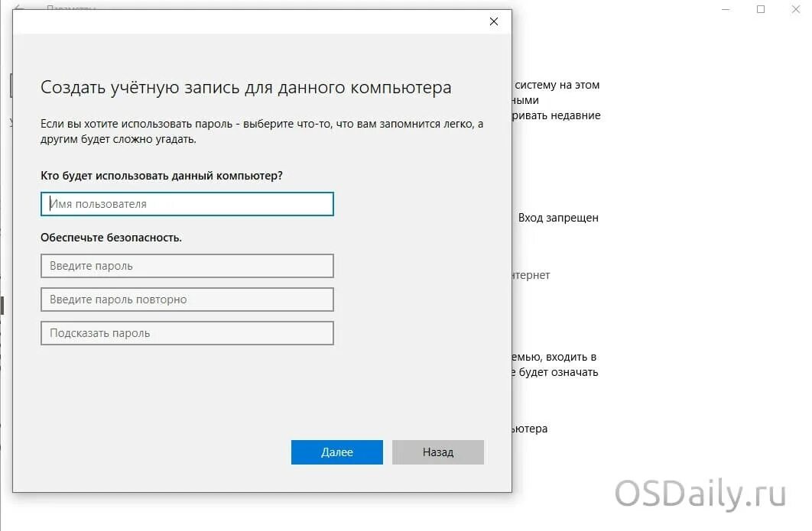Viewport: 812px width, 531px height.
Task: Click the partially hidden Settings back arrow
Action: click(x=18, y=7)
